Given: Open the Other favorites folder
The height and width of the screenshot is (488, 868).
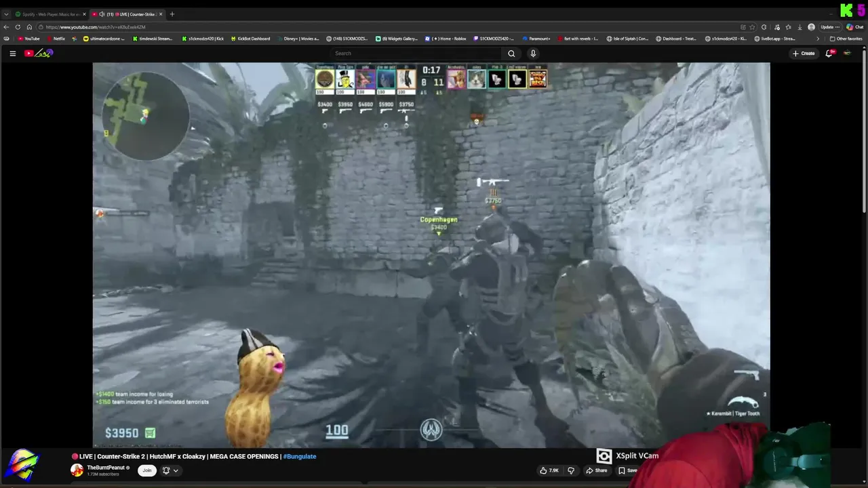Looking at the screenshot, I should (x=846, y=39).
